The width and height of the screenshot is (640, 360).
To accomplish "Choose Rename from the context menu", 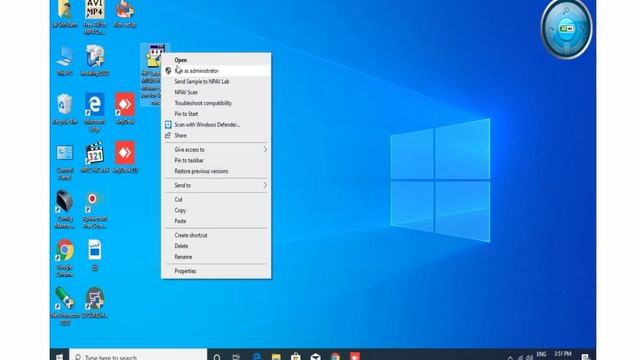I will pos(216,257).
